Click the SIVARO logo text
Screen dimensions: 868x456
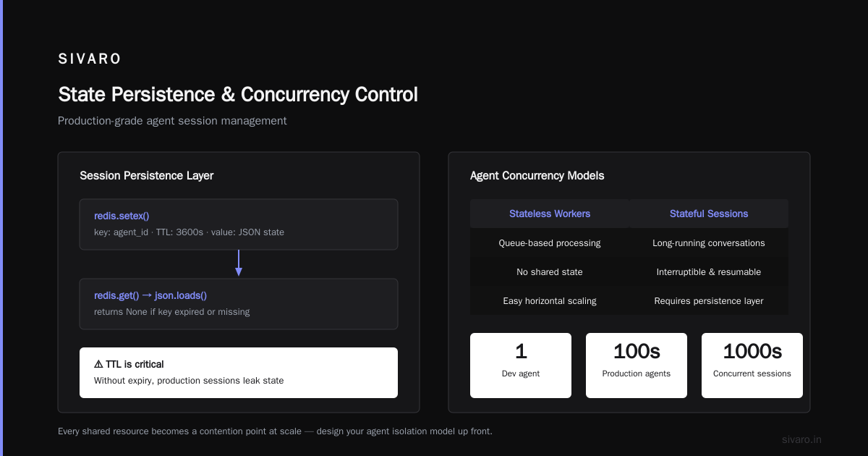[90, 59]
